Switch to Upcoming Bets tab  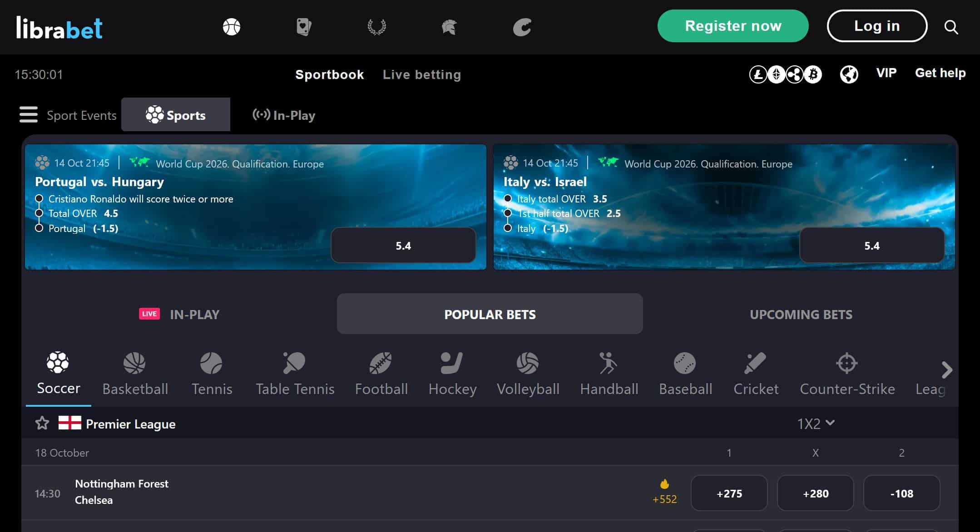pyautogui.click(x=801, y=314)
